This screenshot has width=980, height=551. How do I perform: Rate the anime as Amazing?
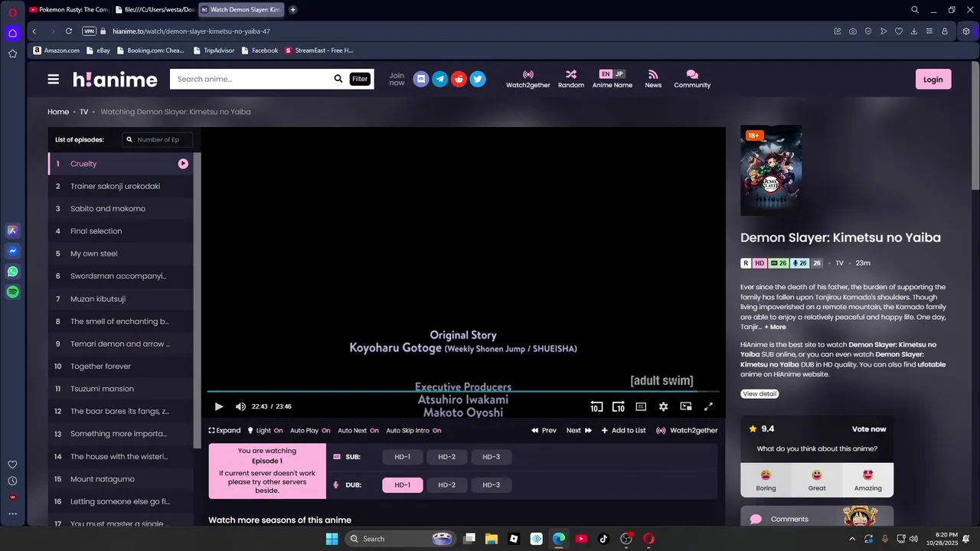click(x=867, y=480)
